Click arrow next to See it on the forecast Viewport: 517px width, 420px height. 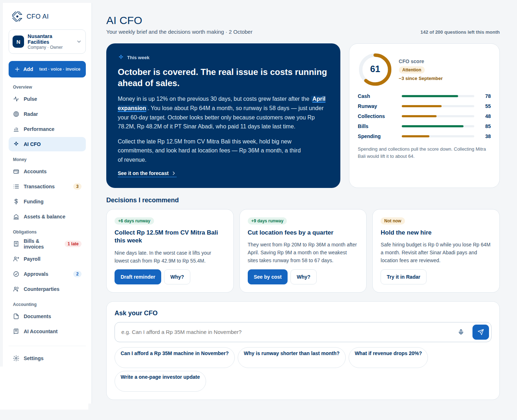[x=174, y=173]
